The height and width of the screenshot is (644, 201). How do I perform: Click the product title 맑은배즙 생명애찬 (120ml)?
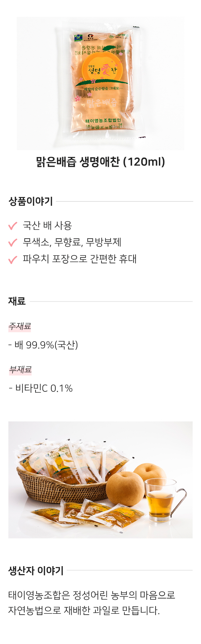tap(101, 162)
